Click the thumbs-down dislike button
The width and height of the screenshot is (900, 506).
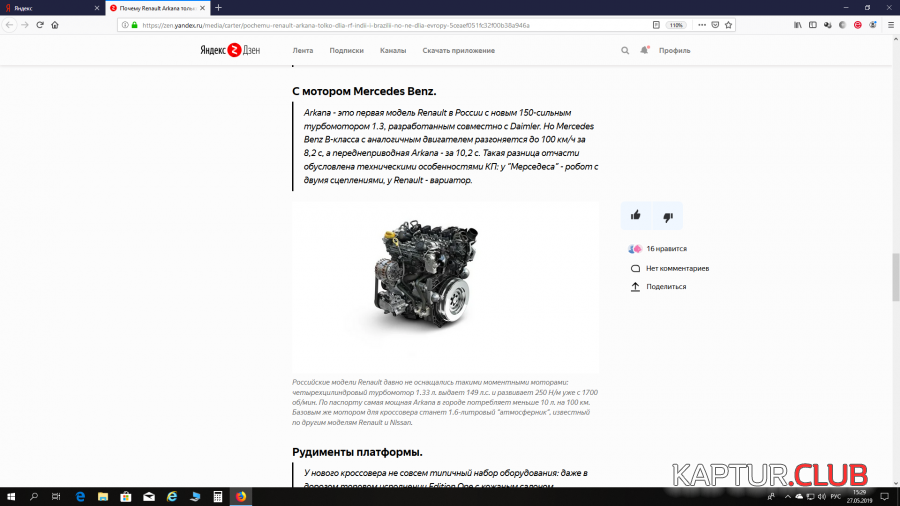click(x=668, y=215)
